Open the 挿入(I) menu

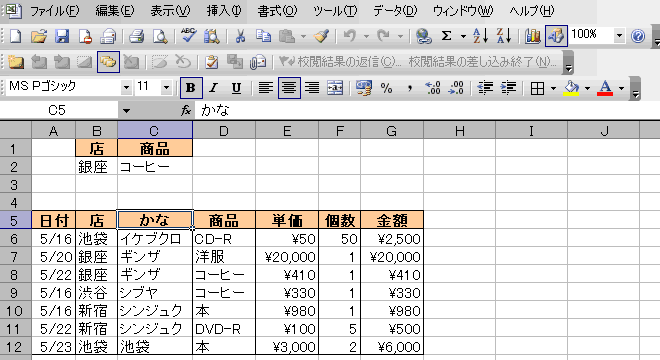point(224,11)
